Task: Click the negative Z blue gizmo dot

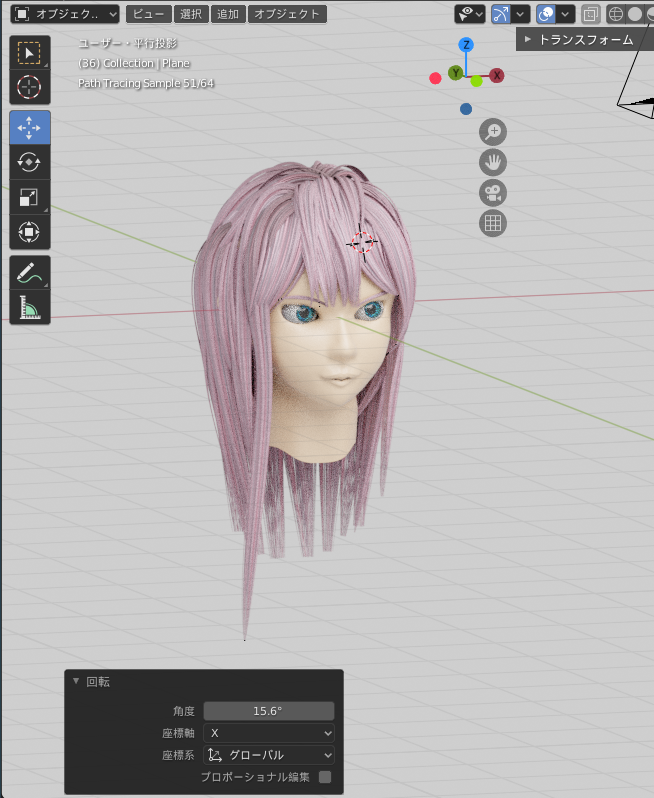Action: point(466,109)
